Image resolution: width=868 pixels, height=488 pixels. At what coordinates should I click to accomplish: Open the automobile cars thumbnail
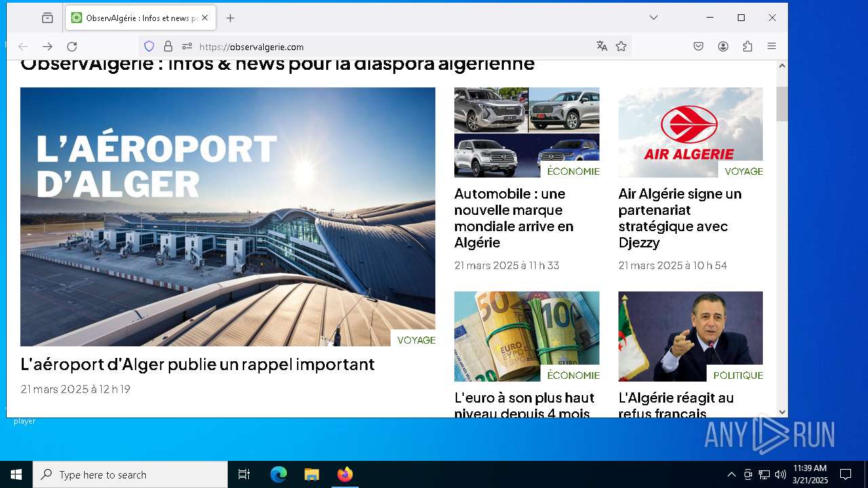(527, 132)
